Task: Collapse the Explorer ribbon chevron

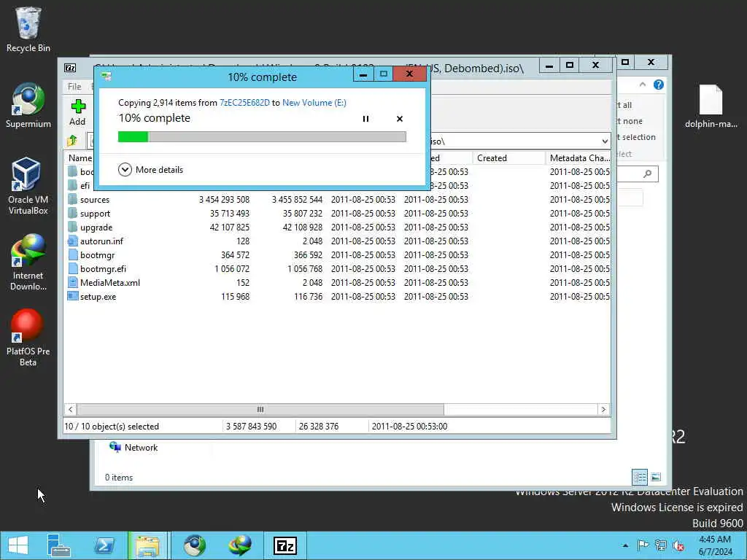Action: [643, 85]
